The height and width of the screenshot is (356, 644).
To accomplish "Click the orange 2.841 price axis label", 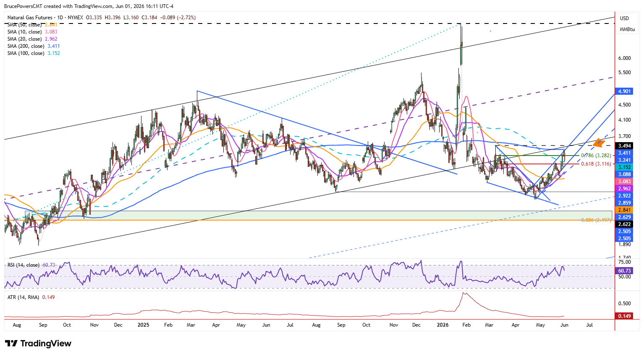I will (x=624, y=210).
